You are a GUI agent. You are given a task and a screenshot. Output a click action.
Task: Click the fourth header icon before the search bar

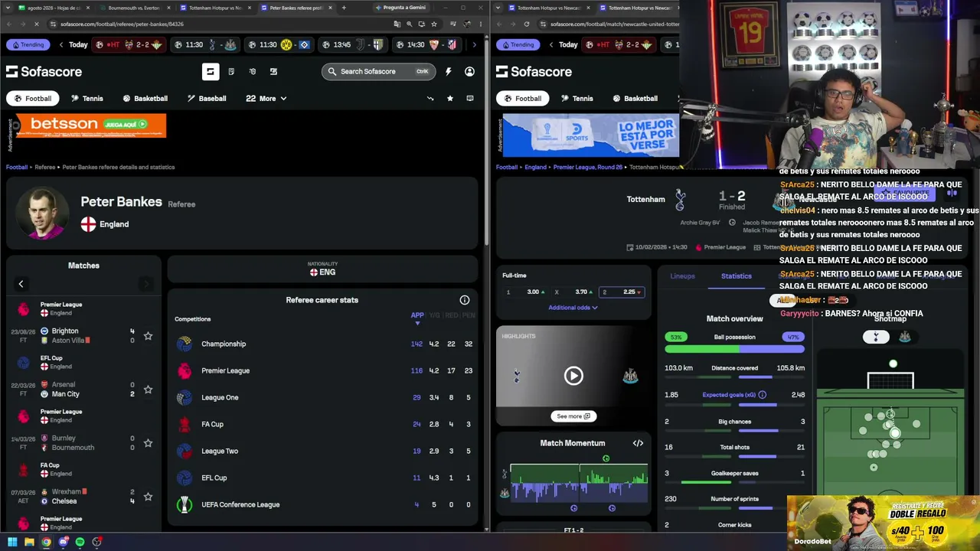(273, 71)
